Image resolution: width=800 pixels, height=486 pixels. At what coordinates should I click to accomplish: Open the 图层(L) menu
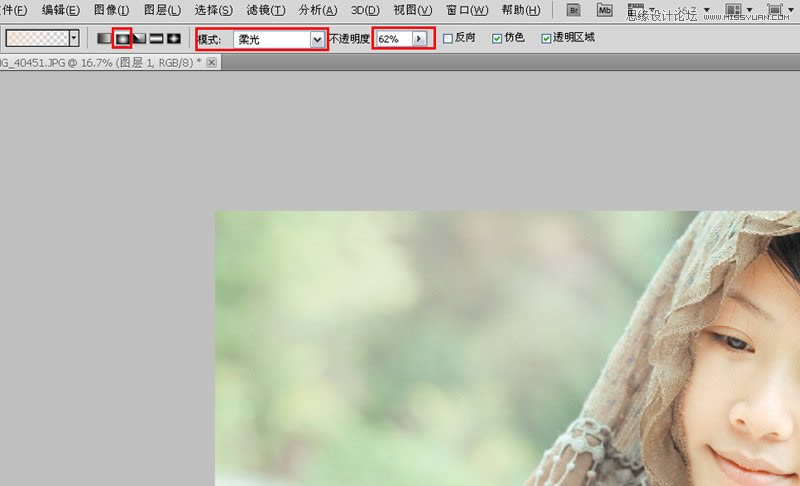tap(162, 10)
